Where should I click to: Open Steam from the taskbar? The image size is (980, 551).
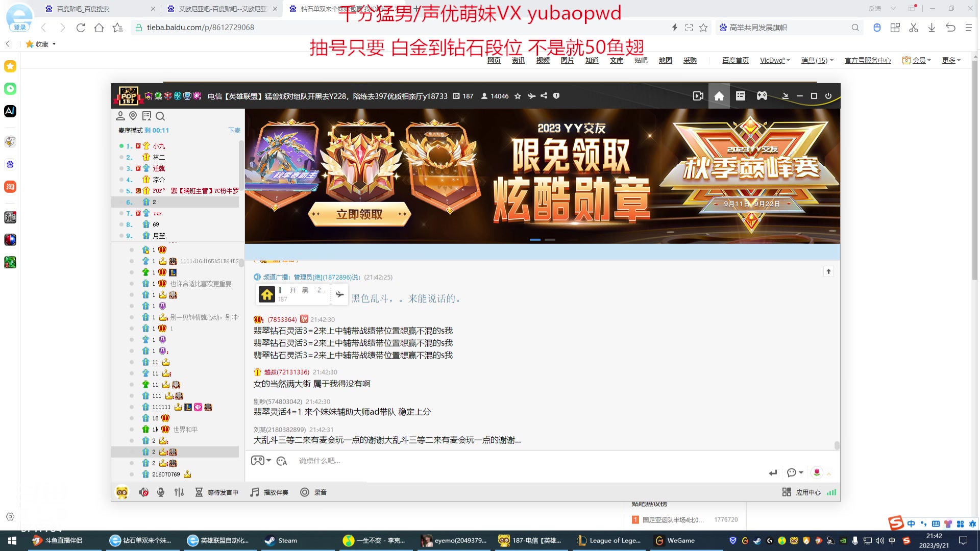click(282, 540)
